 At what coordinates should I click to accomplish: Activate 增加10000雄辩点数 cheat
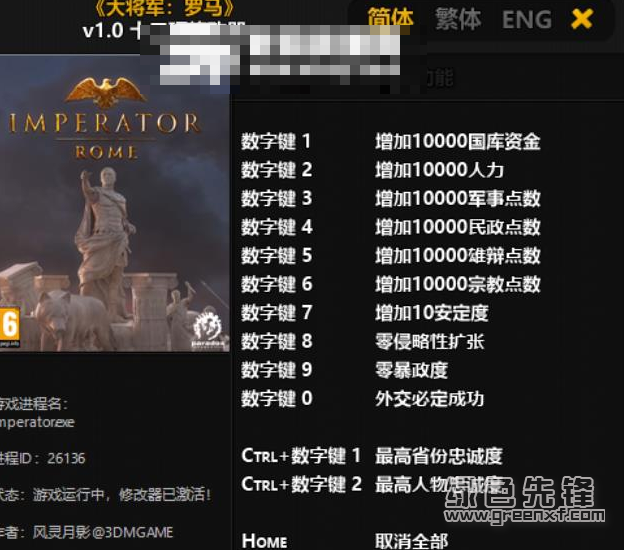click(458, 255)
